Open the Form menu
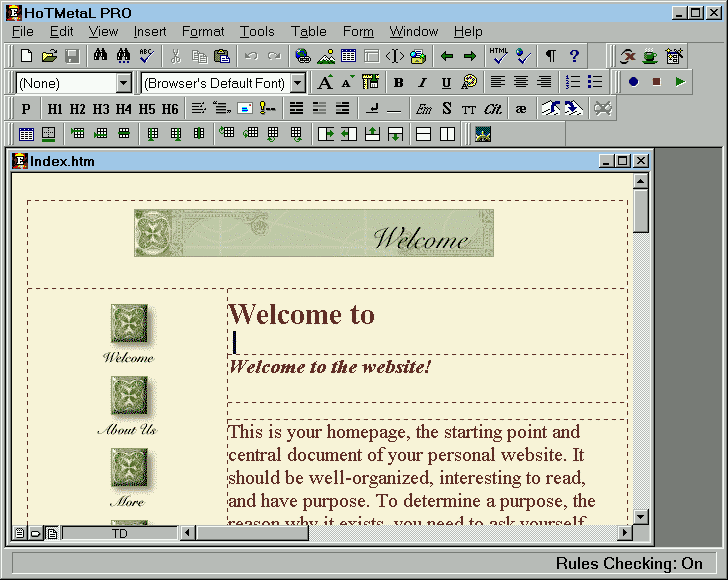 (x=358, y=32)
